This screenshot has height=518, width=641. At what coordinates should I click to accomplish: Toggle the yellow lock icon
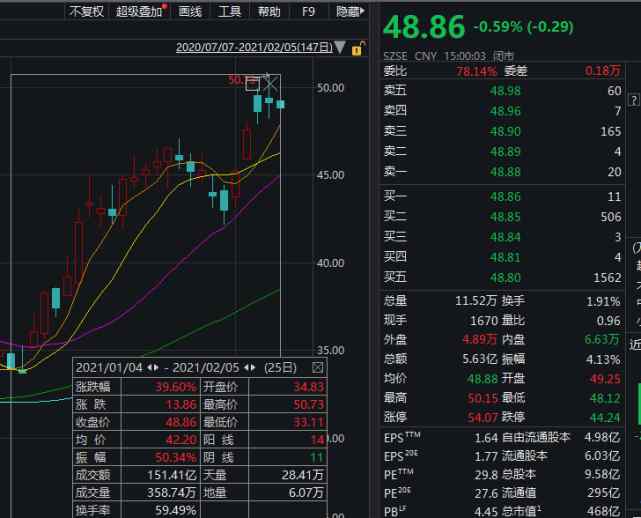point(358,48)
